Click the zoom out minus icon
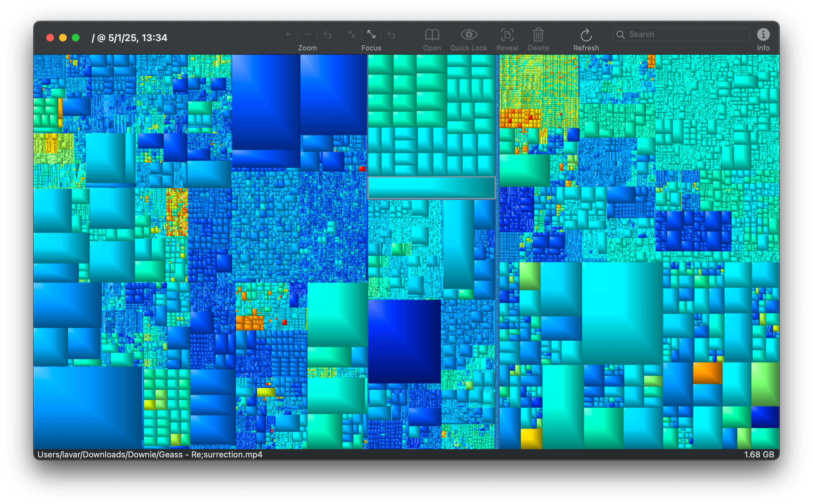Image resolution: width=813 pixels, height=504 pixels. pos(308,34)
